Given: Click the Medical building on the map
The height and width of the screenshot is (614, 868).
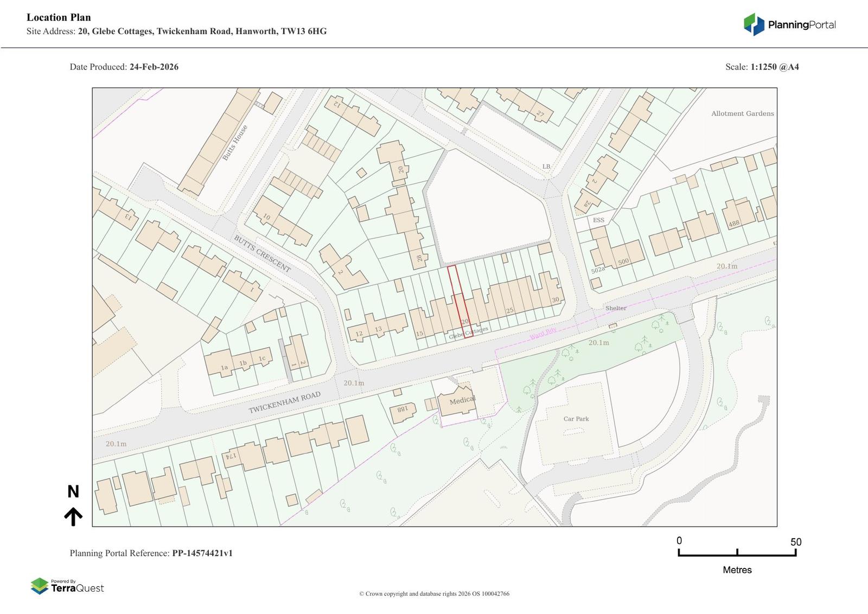Looking at the screenshot, I should tap(462, 401).
